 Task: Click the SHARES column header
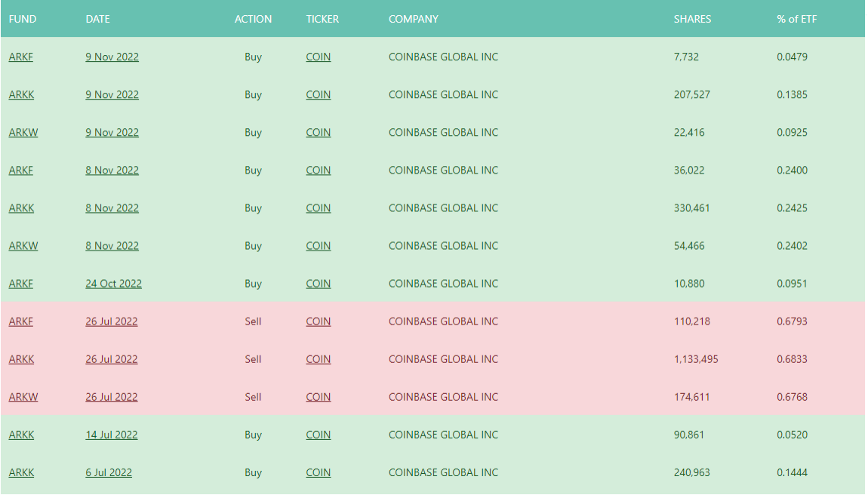pos(692,19)
